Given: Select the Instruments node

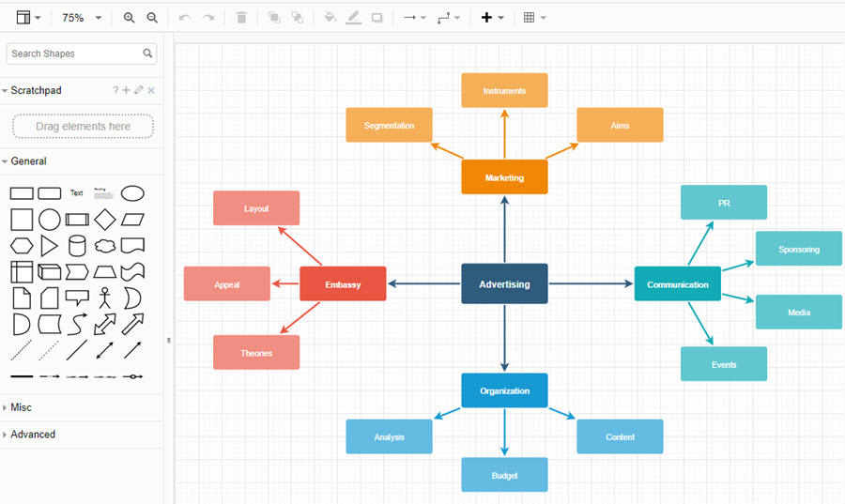Looking at the screenshot, I should (504, 90).
